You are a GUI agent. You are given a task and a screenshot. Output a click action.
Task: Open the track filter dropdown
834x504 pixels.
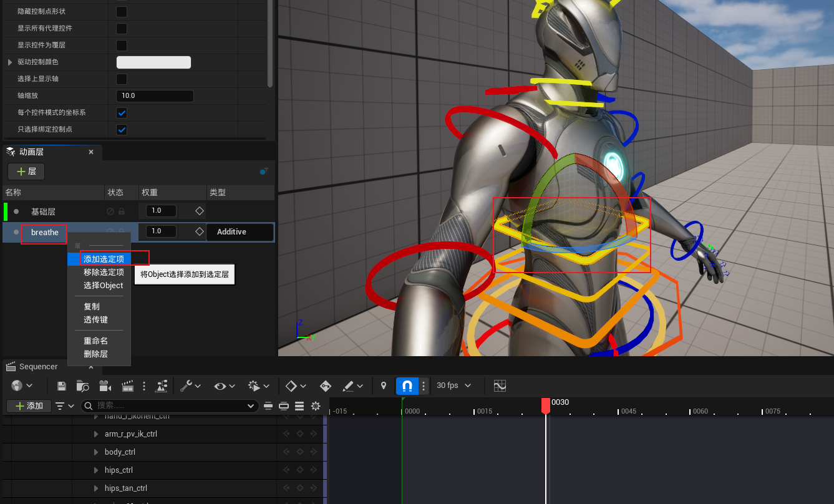point(64,406)
